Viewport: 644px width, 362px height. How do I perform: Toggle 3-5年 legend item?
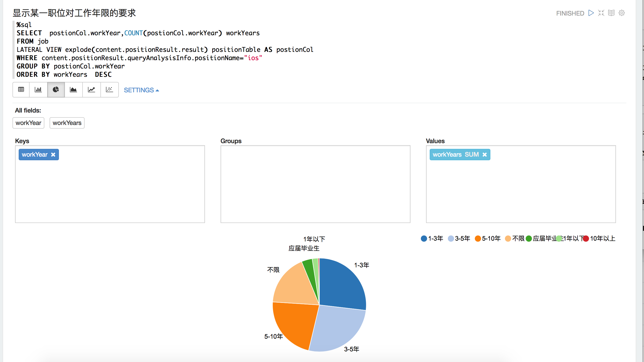click(x=459, y=238)
